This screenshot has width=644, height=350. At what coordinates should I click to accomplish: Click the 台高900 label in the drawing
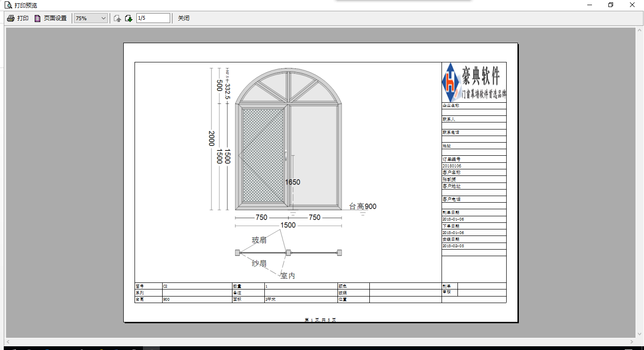pos(362,206)
